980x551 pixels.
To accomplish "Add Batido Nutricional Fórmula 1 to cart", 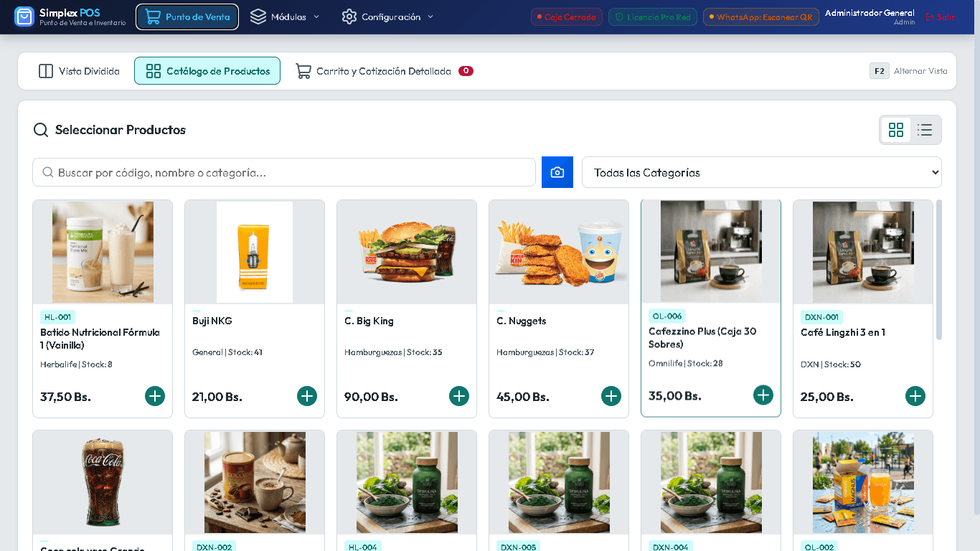I will click(x=155, y=396).
